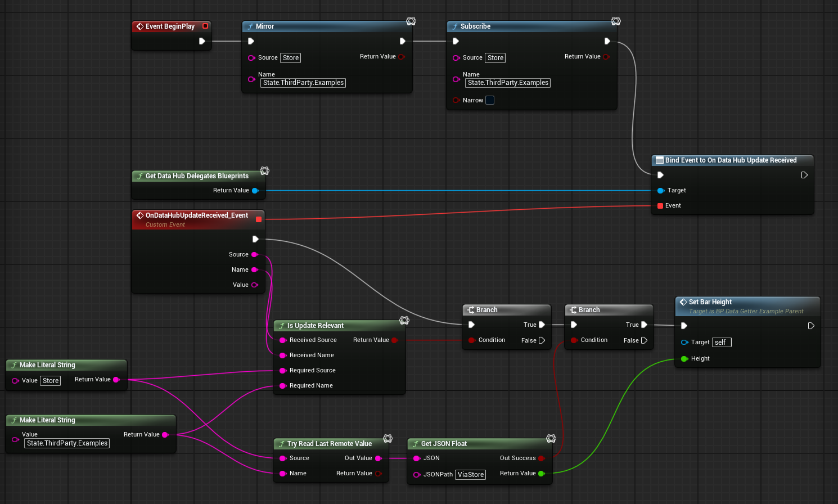Screen dimensions: 838x504
Task: Click the JSONPath ViaStore input field
Action: pos(470,475)
